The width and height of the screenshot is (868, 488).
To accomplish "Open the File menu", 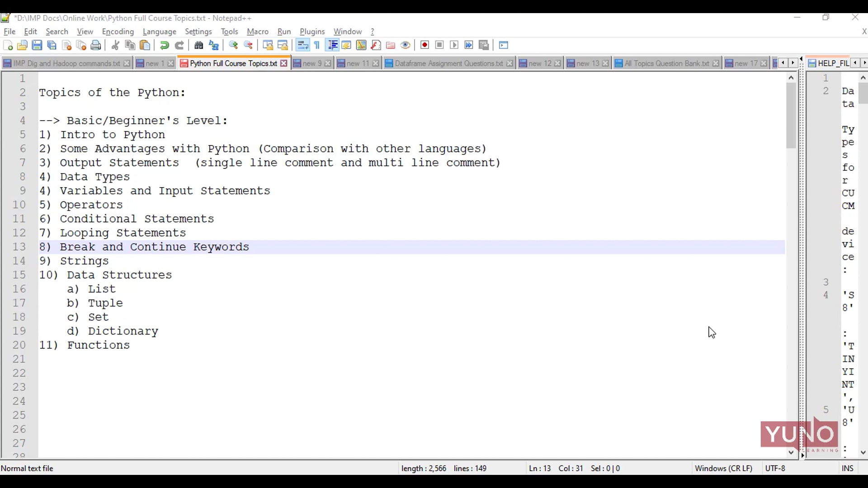I will click(x=9, y=32).
